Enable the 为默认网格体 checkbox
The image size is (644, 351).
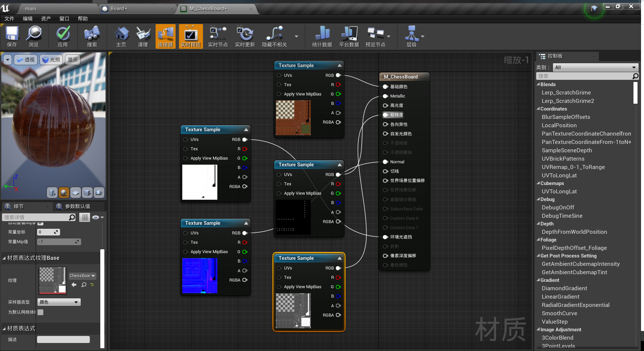(40, 312)
